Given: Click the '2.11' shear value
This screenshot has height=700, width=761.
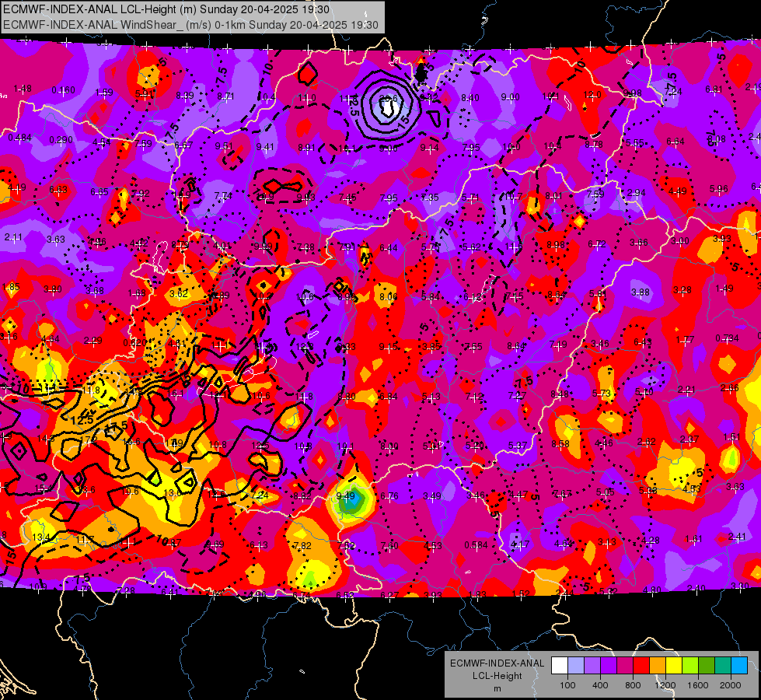Looking at the screenshot, I should coord(13,237).
